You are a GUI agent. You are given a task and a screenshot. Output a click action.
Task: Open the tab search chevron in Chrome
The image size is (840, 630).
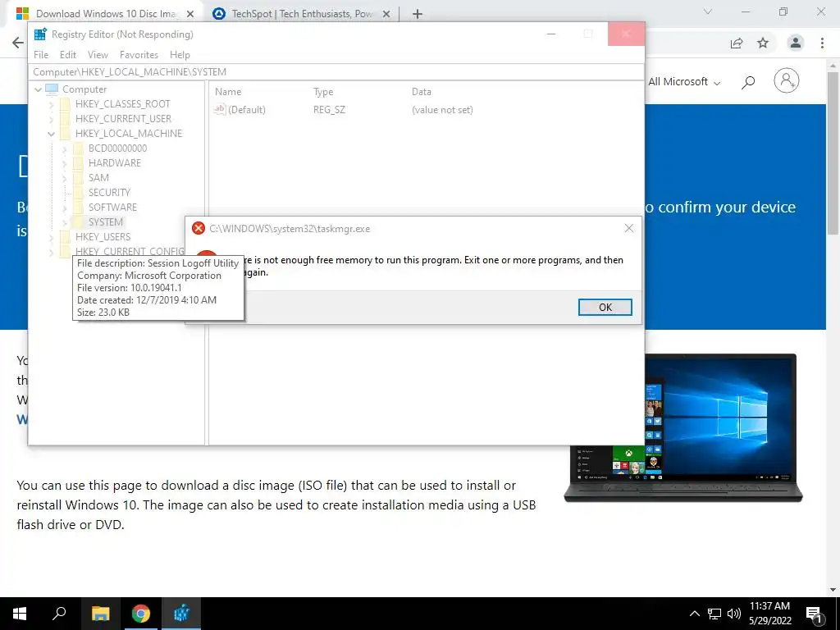[x=708, y=11]
